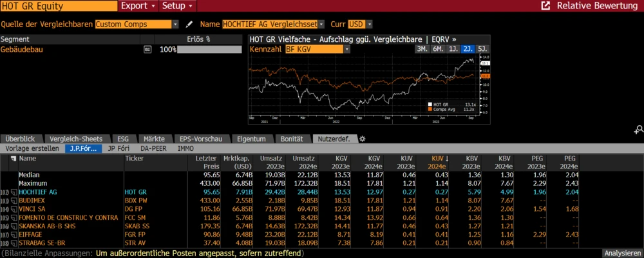Open the Export menu

click(138, 6)
